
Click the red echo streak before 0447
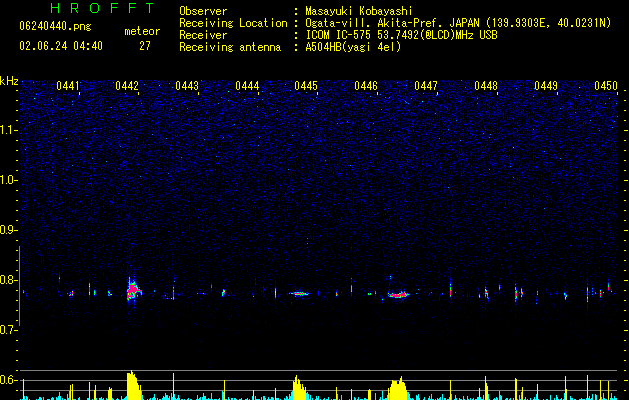[x=398, y=295]
